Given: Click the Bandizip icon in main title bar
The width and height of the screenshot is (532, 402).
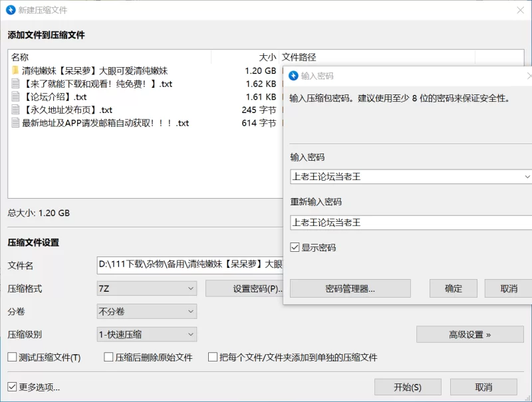Looking at the screenshot, I should coord(11,10).
